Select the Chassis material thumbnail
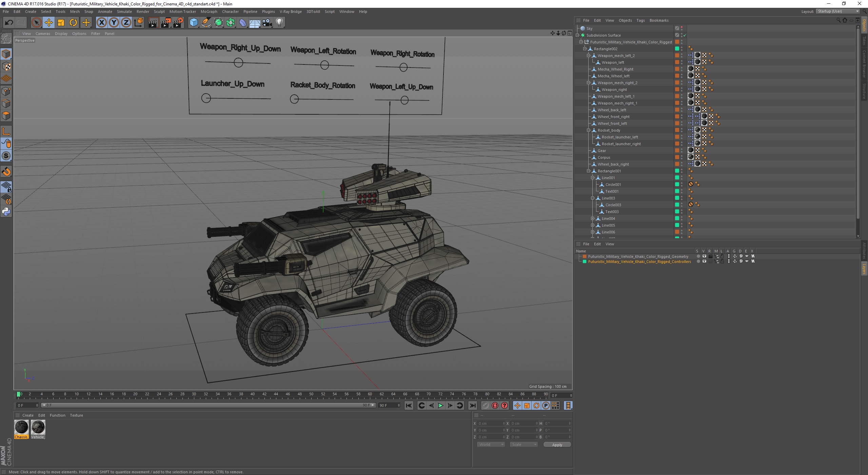The width and height of the screenshot is (868, 475). click(x=21, y=427)
